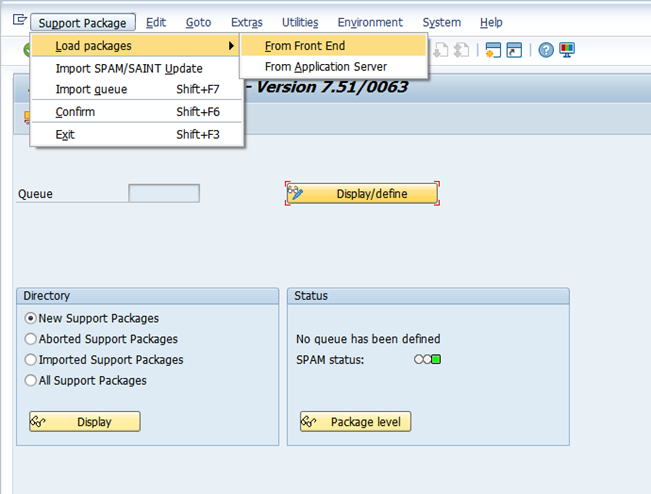651x494 pixels.
Task: Select Imported Support Packages radio button
Action: (x=30, y=359)
